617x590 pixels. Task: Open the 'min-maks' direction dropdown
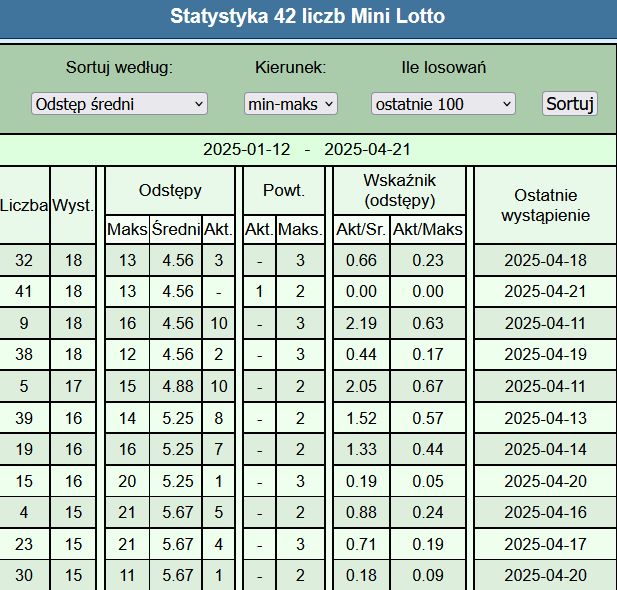tap(291, 104)
